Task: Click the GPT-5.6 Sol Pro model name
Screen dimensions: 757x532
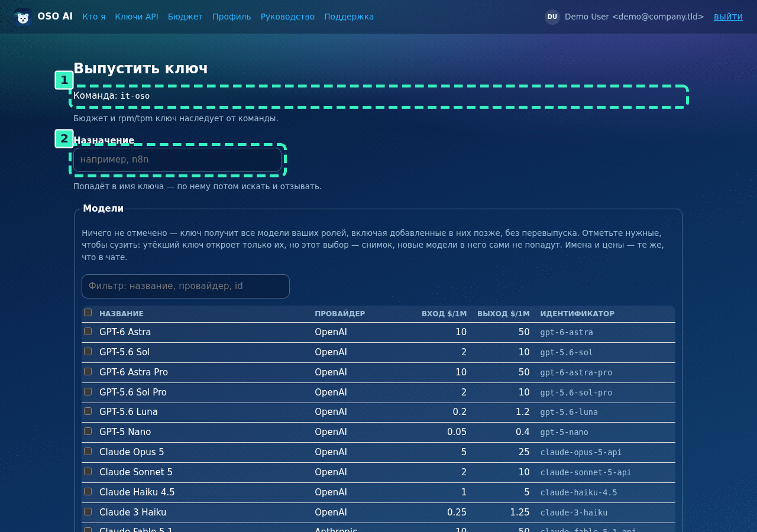Action: [x=133, y=392]
